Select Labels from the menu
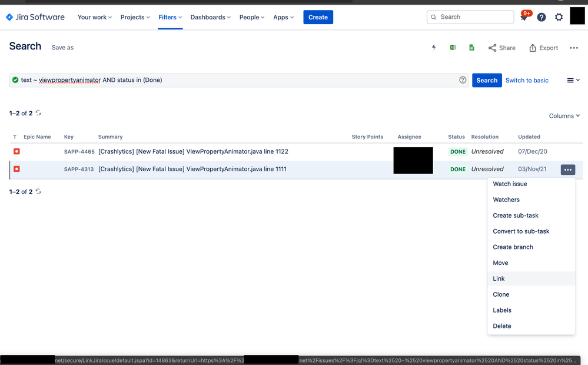The width and height of the screenshot is (588, 365). (531, 310)
